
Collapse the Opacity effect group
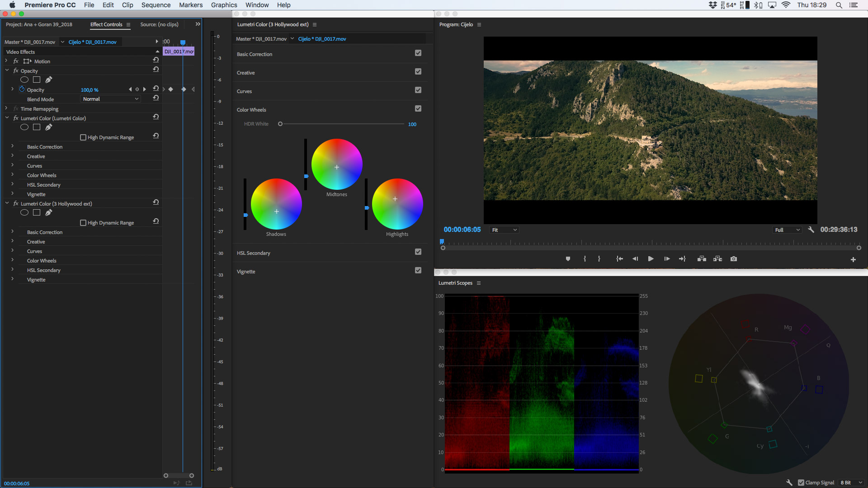(x=7, y=70)
